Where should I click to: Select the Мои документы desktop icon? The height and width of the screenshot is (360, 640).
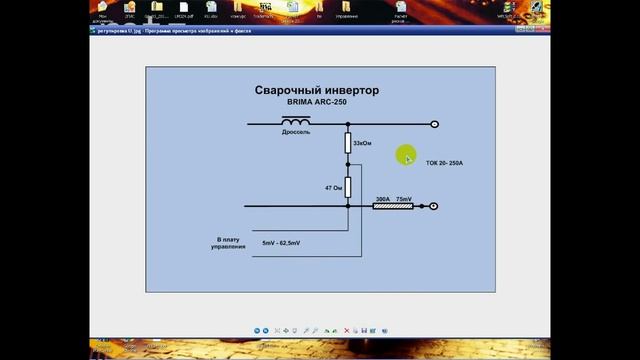[x=102, y=11]
